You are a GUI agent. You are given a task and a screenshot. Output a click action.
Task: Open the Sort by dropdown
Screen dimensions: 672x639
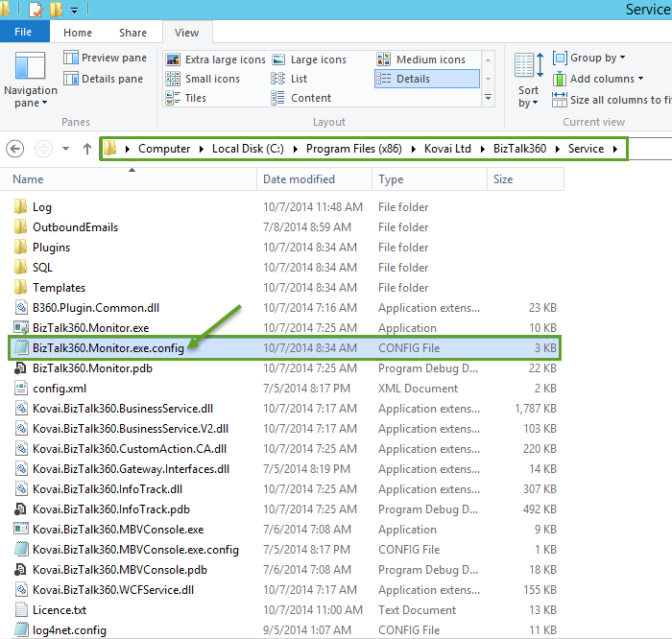528,81
